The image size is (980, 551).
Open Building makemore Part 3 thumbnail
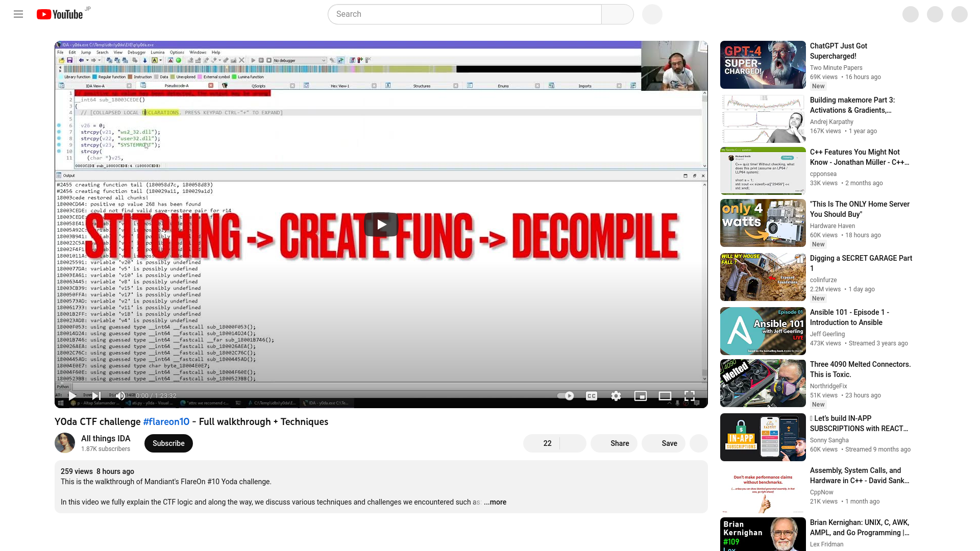763,119
